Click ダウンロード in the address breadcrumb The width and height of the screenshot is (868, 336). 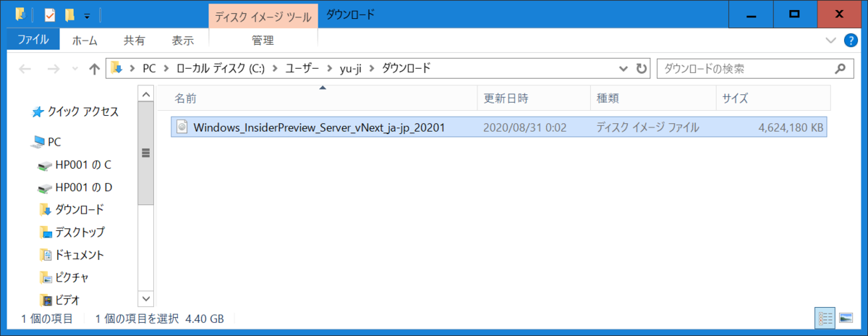tap(405, 69)
